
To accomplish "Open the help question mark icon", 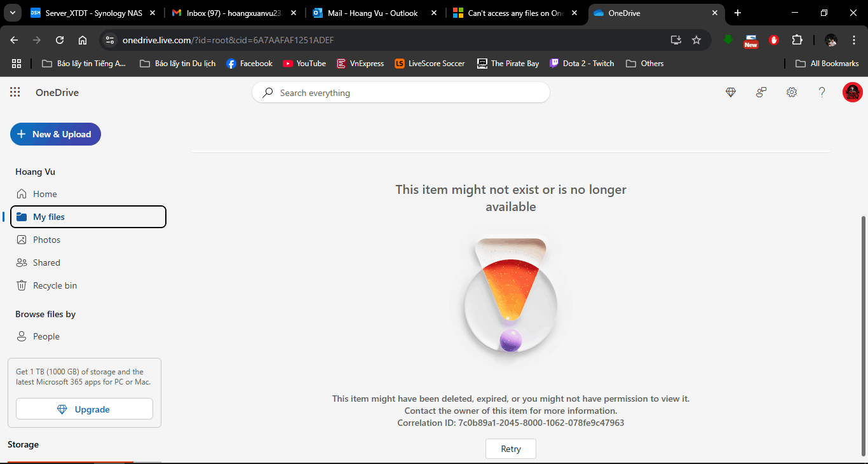I will click(822, 92).
